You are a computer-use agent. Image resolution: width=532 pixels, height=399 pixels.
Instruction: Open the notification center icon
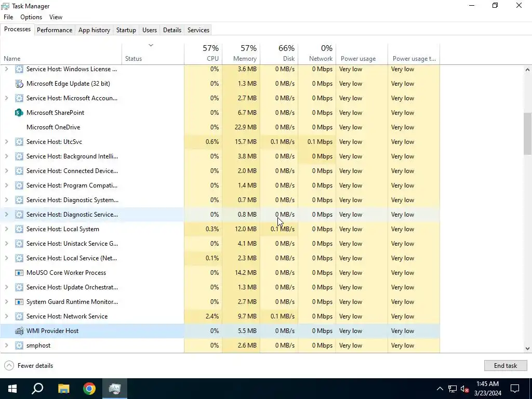(515, 389)
